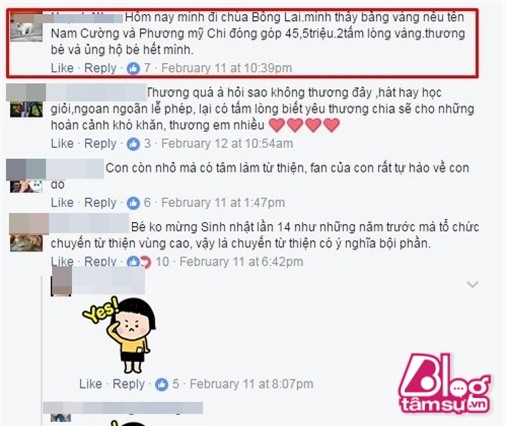Click the like reaction icon showing 6
Screen dimensions: 505x426
click(133, 203)
